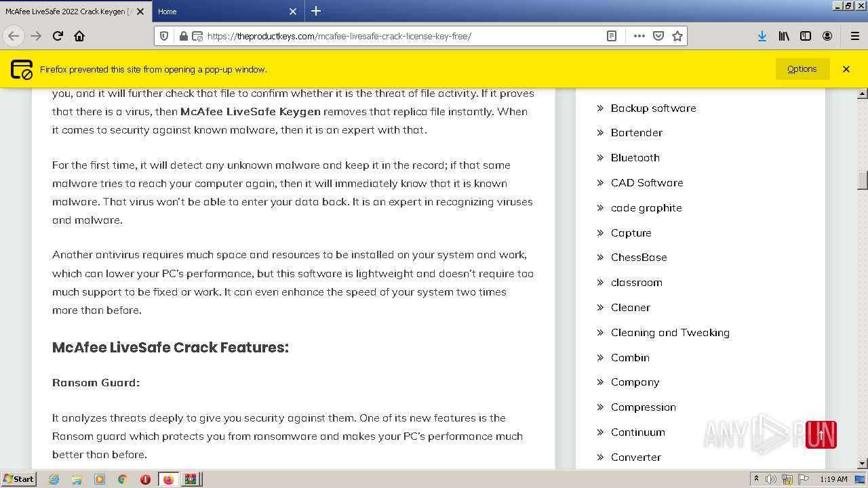Click the red scroll-to-top arrow button
Image resolution: width=868 pixels, height=488 pixels.
coord(821,434)
